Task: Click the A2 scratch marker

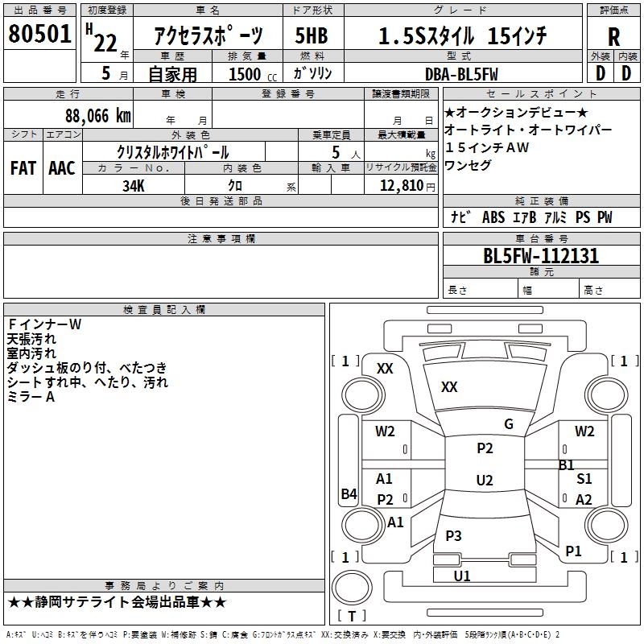Action: click(584, 500)
